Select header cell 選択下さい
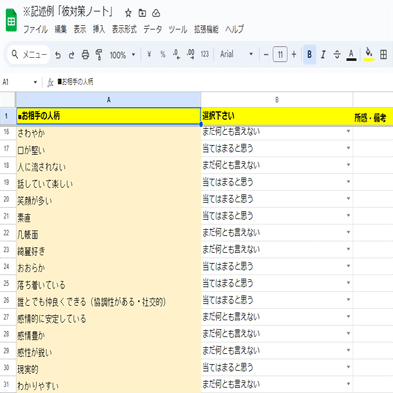The width and height of the screenshot is (393, 393). coord(277,116)
